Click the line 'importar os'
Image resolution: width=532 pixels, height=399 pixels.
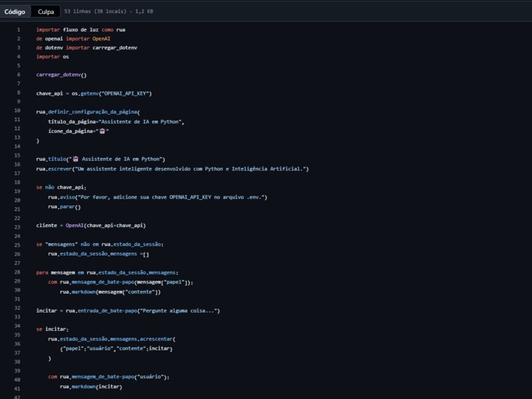click(53, 56)
